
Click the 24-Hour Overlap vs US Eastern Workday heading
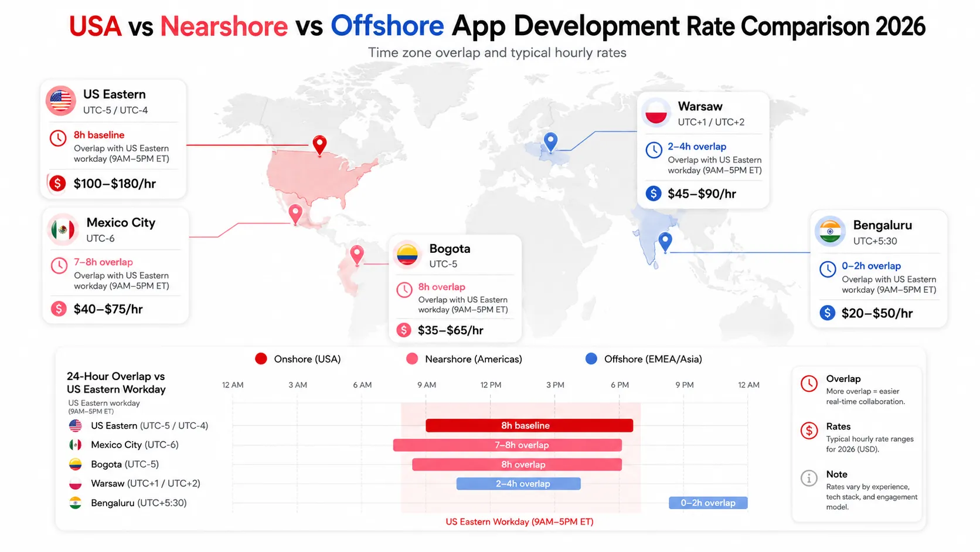[x=116, y=382]
